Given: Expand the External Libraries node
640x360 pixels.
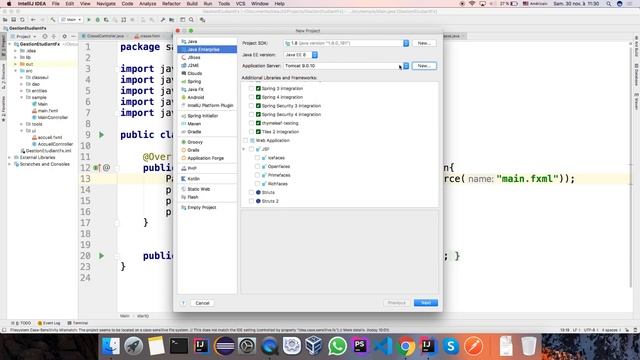Looking at the screenshot, I should pos(10,158).
